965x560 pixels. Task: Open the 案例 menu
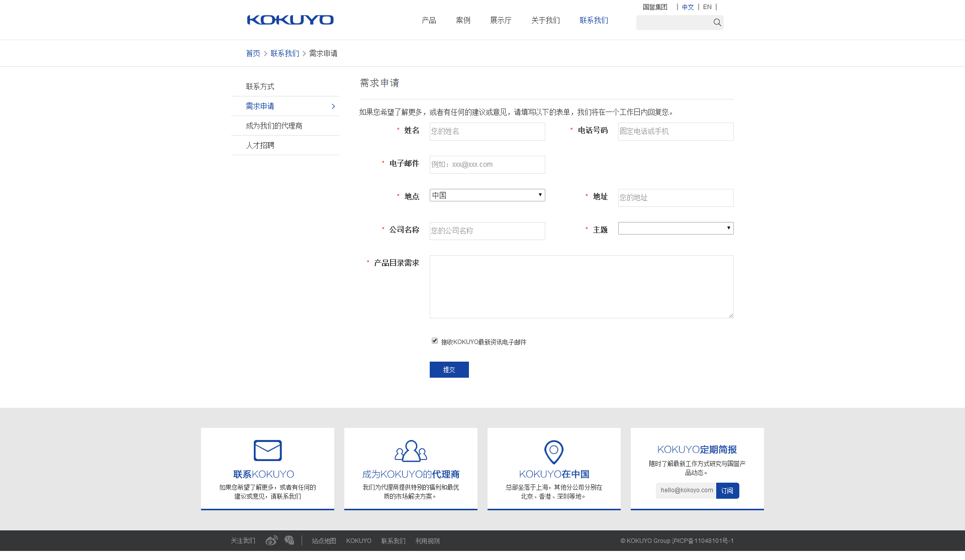463,21
